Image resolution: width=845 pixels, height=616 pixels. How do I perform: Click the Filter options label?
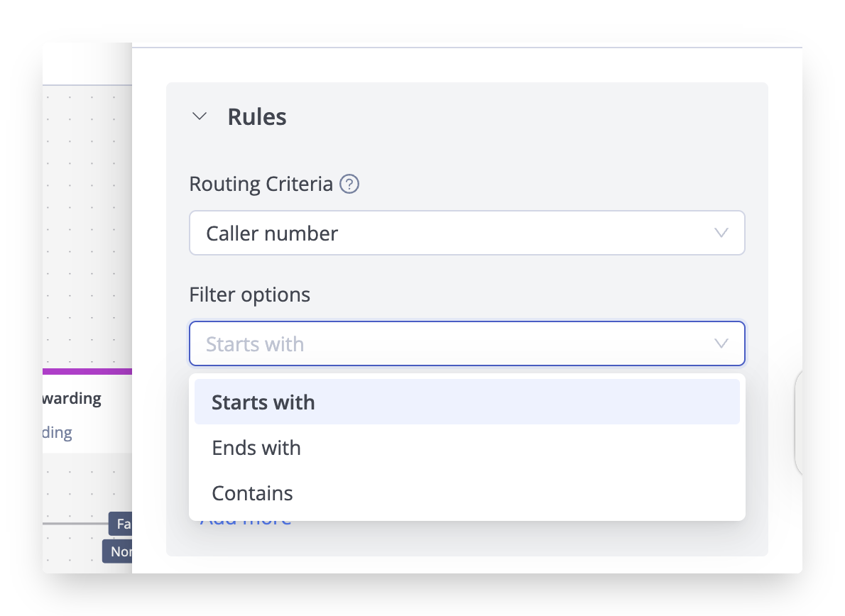(249, 295)
